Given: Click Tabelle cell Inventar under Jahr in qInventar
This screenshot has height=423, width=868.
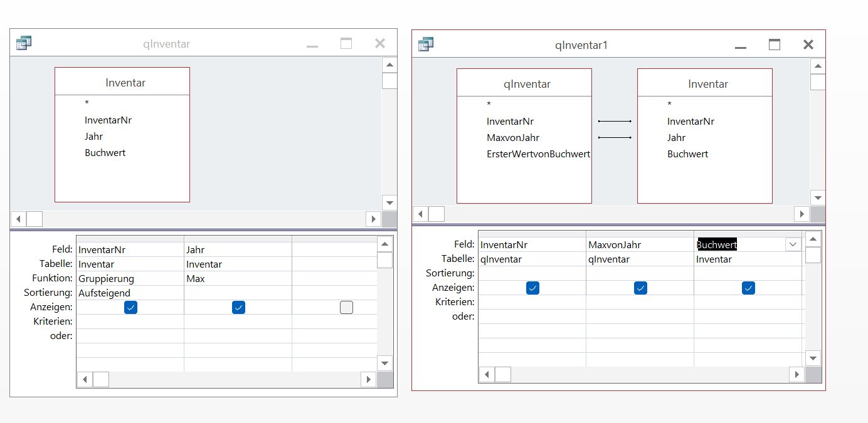Looking at the screenshot, I should click(238, 264).
